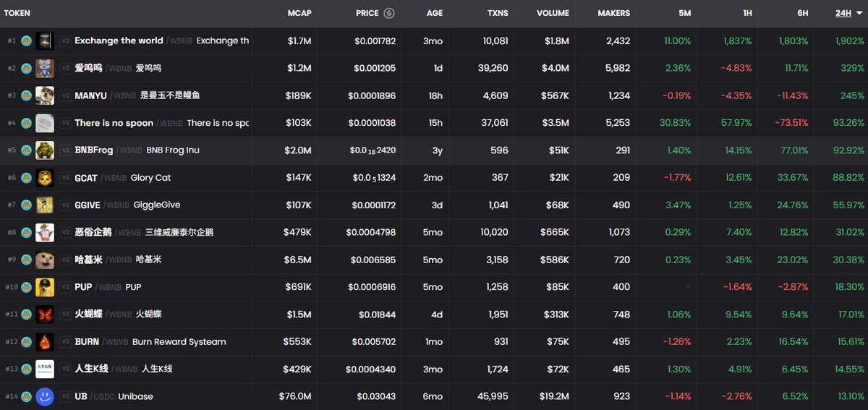Click the 57.97% 1H value
Screen dimensions: 868x410
(736, 123)
